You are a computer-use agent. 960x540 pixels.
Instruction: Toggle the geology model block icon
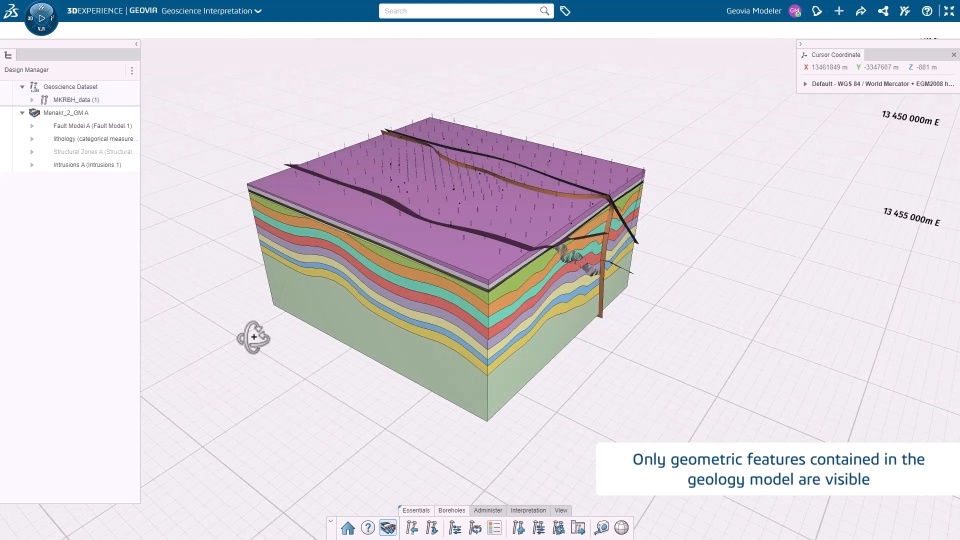coord(388,528)
